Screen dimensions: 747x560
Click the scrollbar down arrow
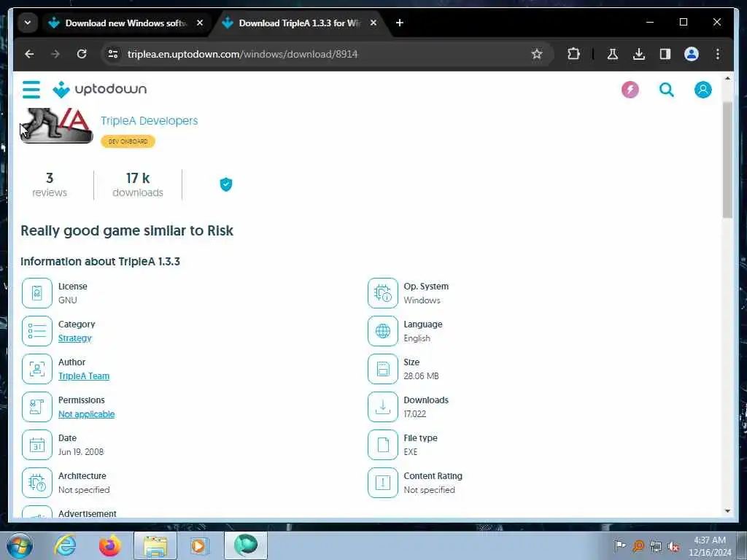[727, 511]
